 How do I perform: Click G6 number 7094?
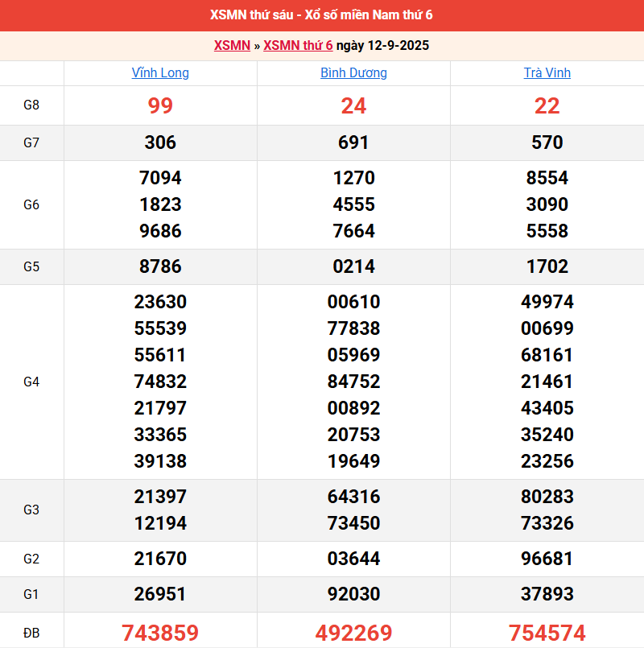160,178
